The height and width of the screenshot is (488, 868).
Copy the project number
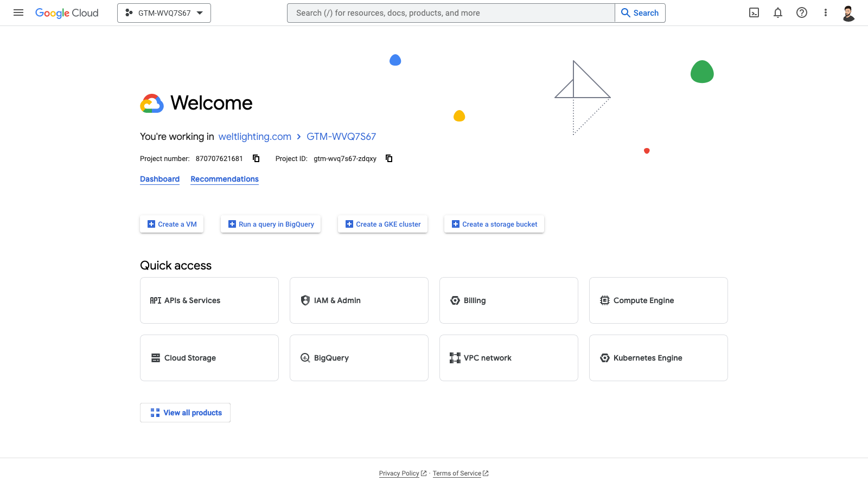point(256,158)
